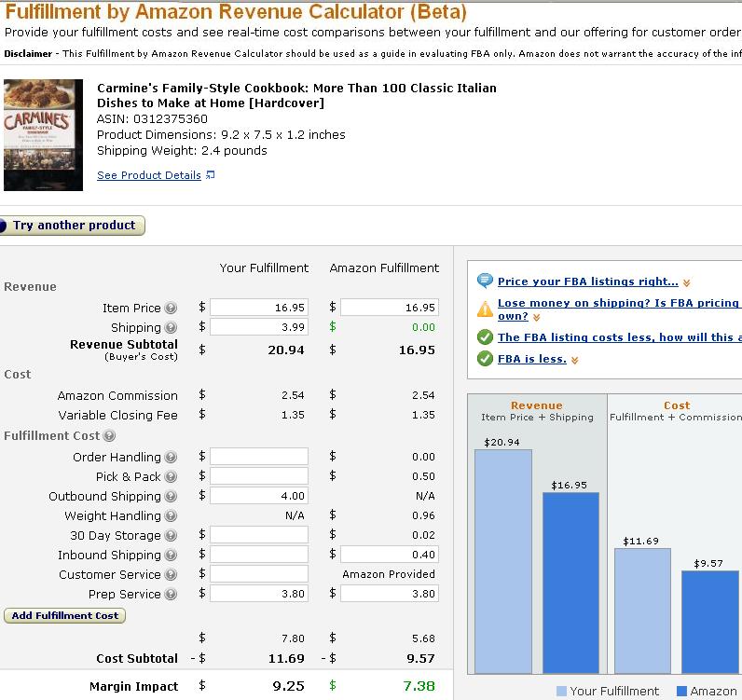Image resolution: width=742 pixels, height=700 pixels.
Task: Click the $9.57 cost bar in chart
Action: 709,622
